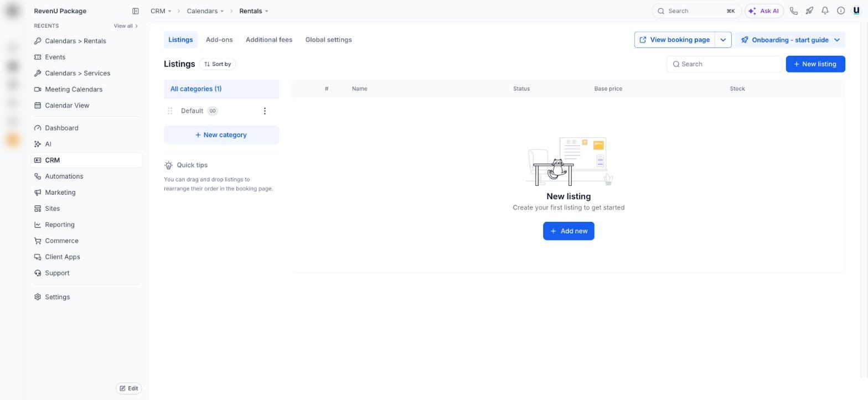This screenshot has width=868, height=400.
Task: Click Edit at sidebar bottom
Action: pyautogui.click(x=129, y=388)
